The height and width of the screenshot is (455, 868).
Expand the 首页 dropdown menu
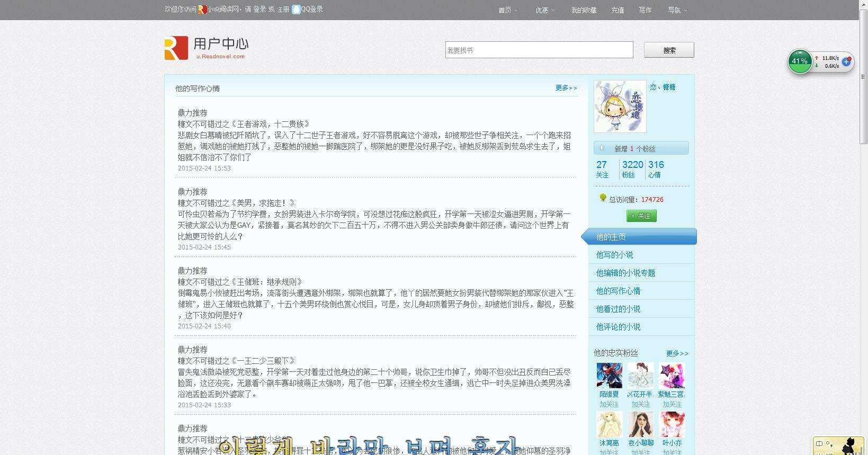tap(508, 10)
